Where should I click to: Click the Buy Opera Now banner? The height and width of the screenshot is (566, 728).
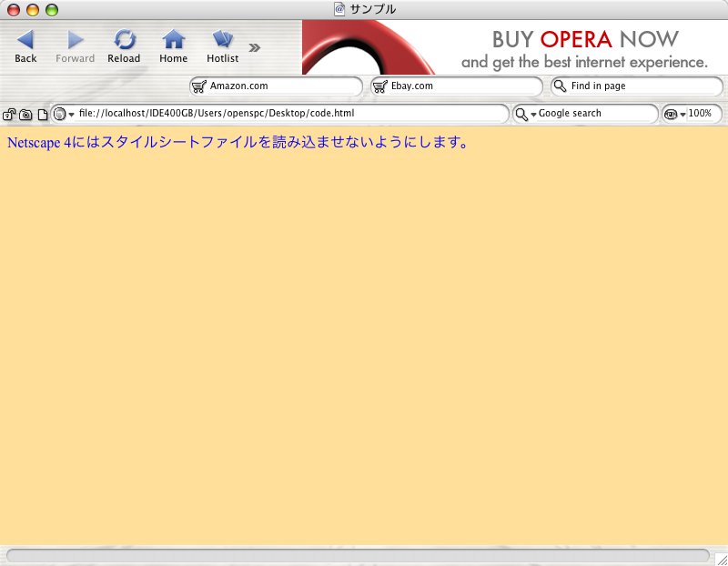pyautogui.click(x=515, y=47)
